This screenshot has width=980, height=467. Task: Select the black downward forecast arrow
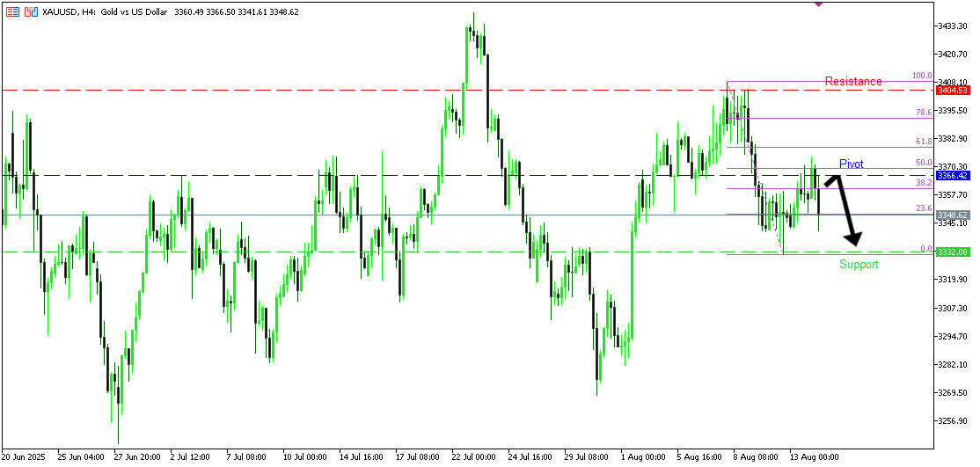pos(846,211)
